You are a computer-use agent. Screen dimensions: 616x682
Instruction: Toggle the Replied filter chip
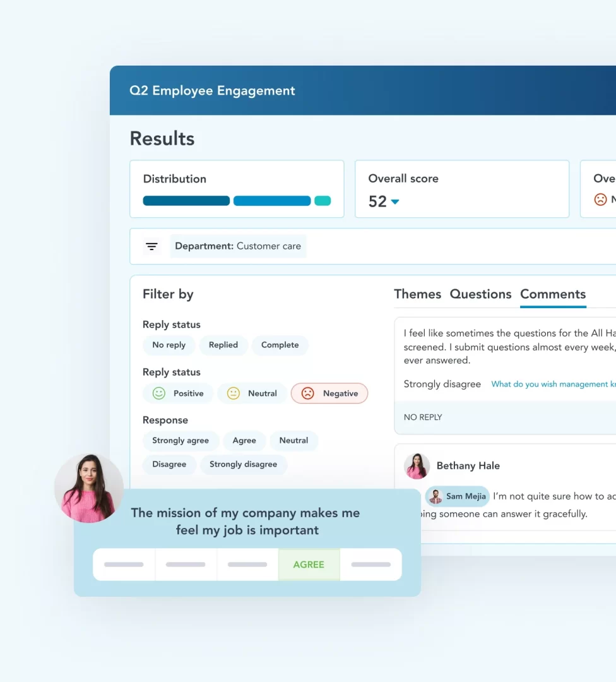coord(223,345)
